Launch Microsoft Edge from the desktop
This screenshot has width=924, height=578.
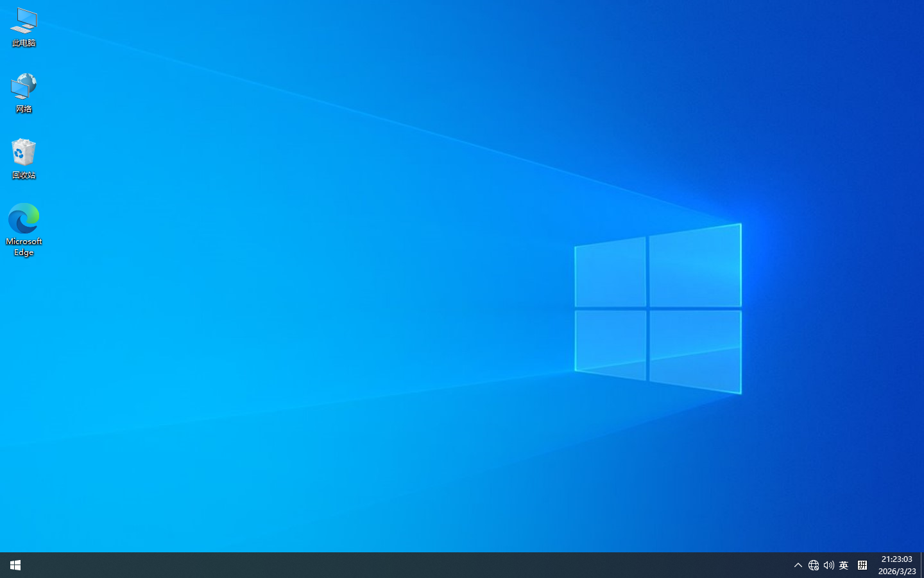pos(23,218)
